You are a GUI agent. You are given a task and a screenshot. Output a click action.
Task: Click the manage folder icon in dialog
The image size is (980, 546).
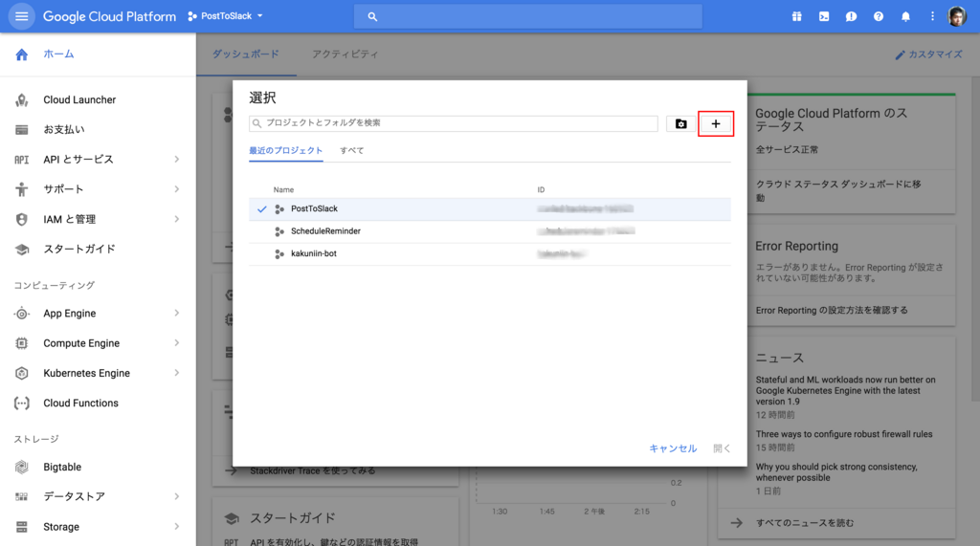[x=680, y=123]
